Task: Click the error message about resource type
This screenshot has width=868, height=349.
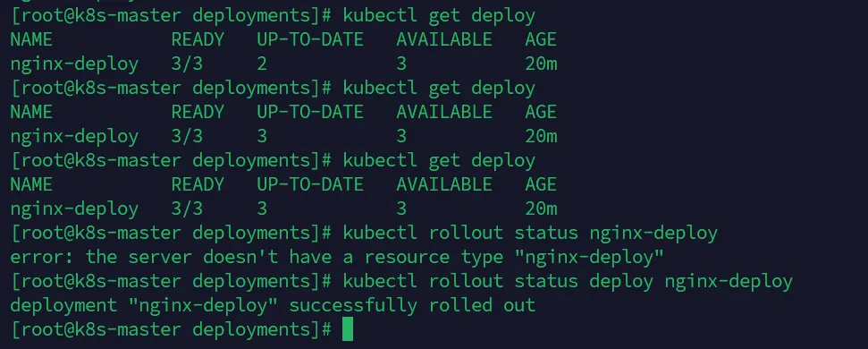Action: [337, 257]
